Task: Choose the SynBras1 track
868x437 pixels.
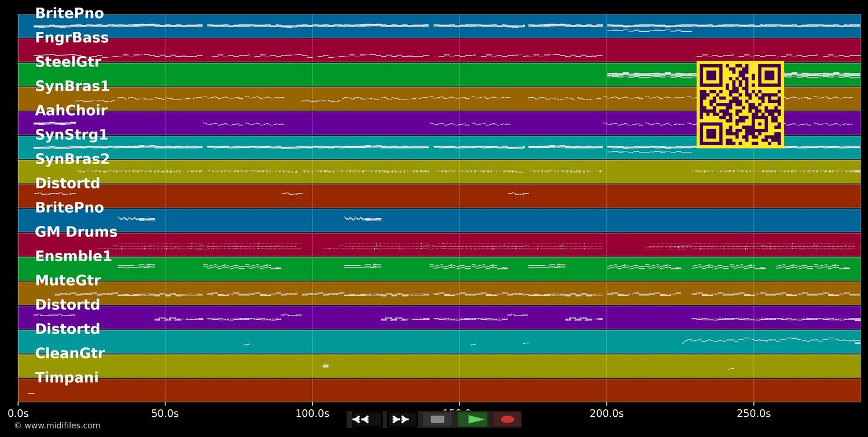Action: click(x=72, y=87)
